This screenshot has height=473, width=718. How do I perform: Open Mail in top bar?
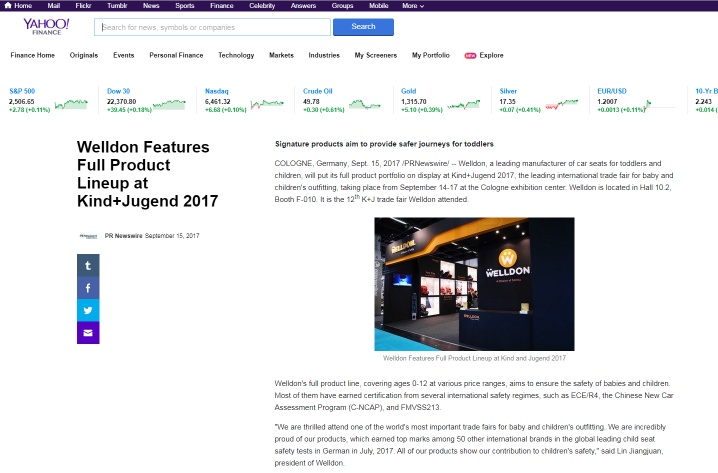[x=54, y=5]
